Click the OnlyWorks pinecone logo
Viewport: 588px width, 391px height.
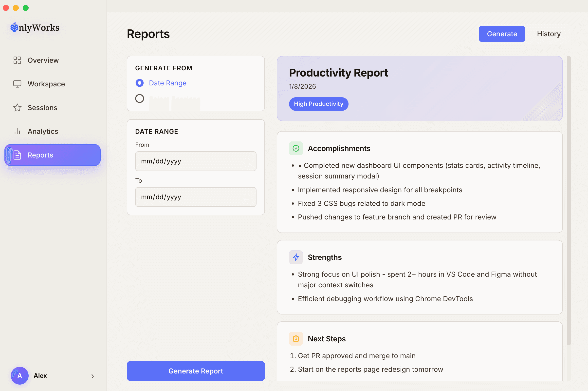[15, 27]
